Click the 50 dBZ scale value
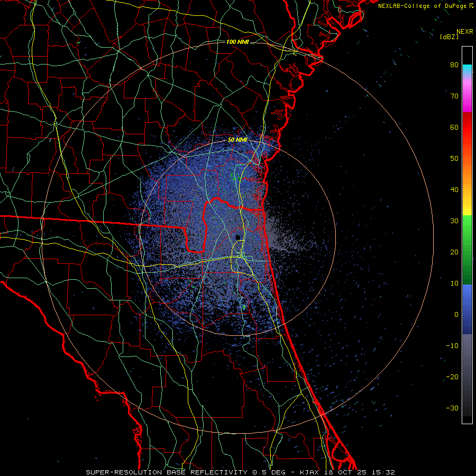 coord(454,159)
